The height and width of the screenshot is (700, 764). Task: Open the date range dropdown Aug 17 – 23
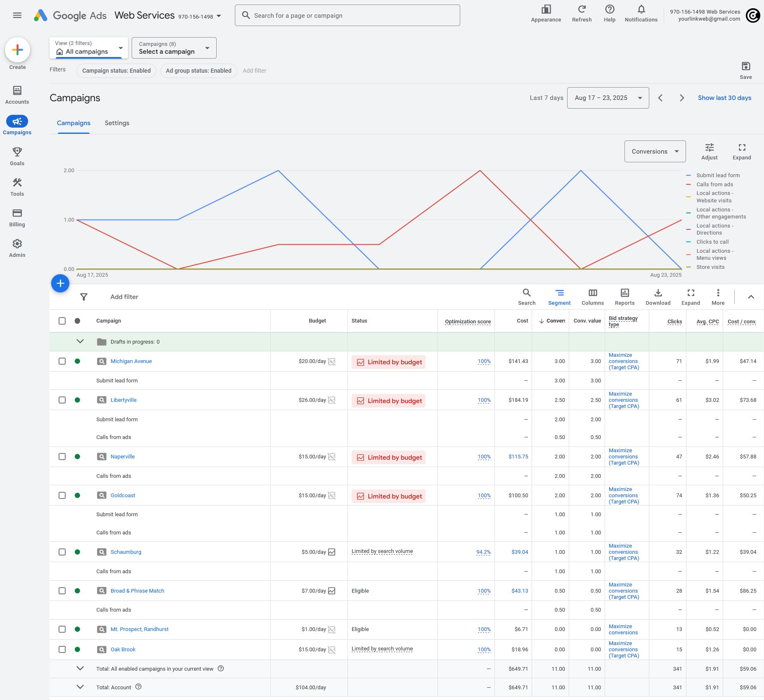click(608, 98)
